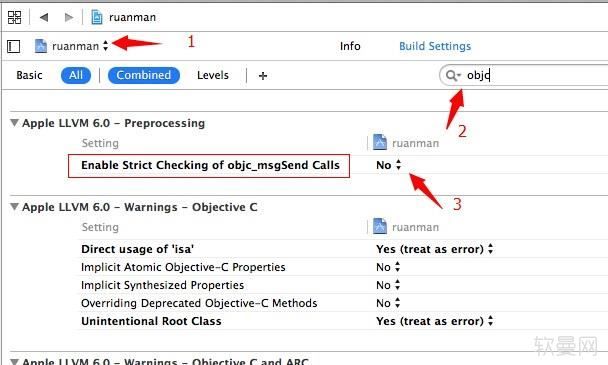
Task: Collapse Warnings - Objective C section triangle
Action: [x=14, y=206]
